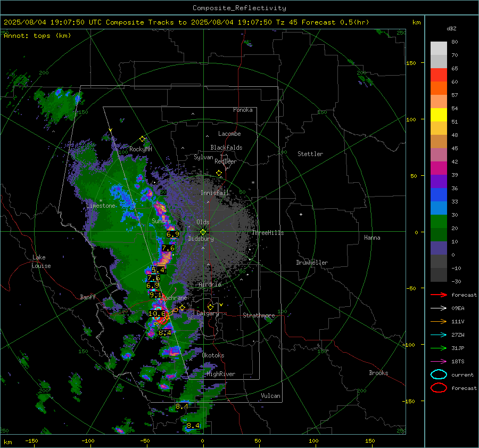
Task: Click the Drumheller city label
Action: coord(312,263)
